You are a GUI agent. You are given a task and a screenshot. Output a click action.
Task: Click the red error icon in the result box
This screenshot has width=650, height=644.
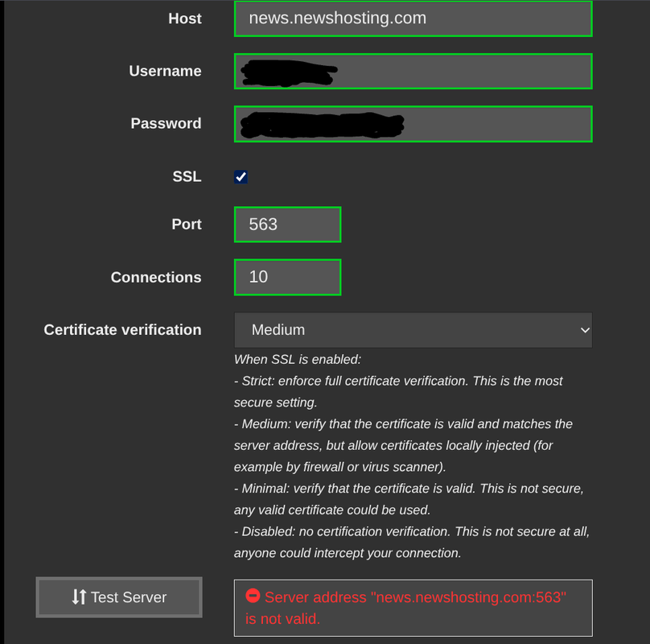pos(253,596)
